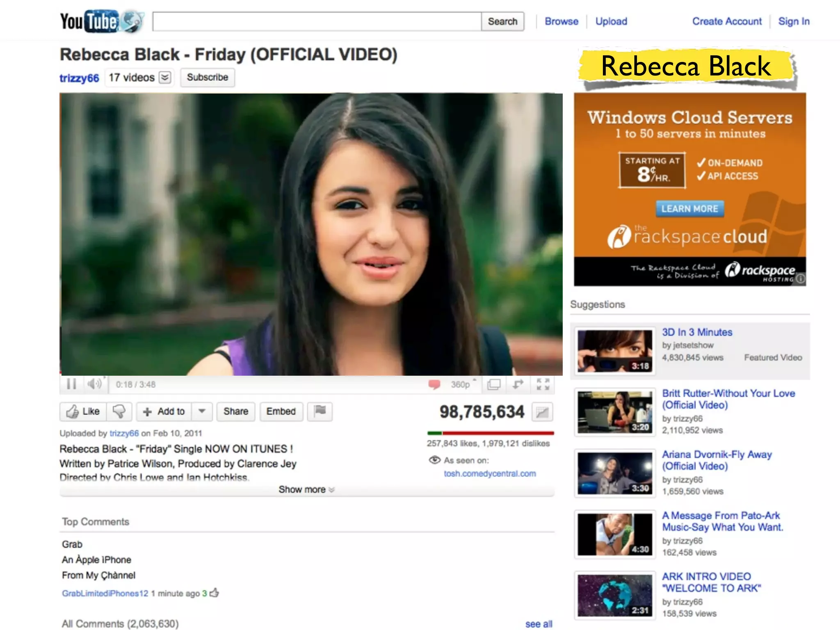Viewport: 840px width, 630px height.
Task: Like the video with thumbs up
Action: point(84,411)
